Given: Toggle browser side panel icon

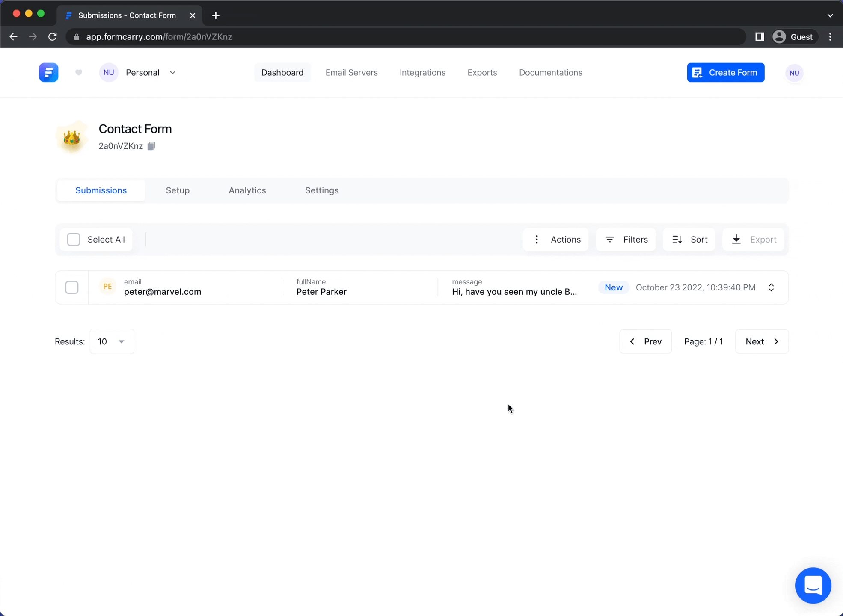Looking at the screenshot, I should click(760, 37).
